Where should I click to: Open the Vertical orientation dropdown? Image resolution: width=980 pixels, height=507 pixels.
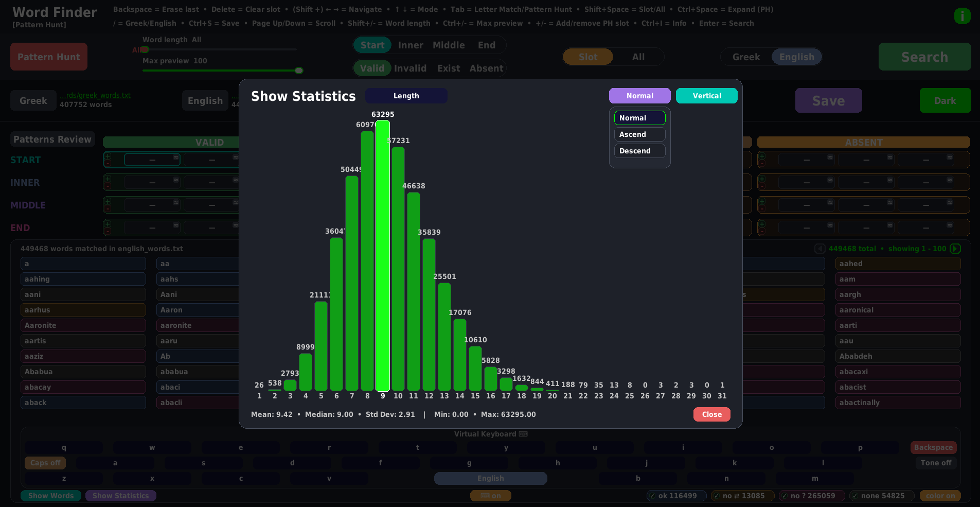point(706,96)
